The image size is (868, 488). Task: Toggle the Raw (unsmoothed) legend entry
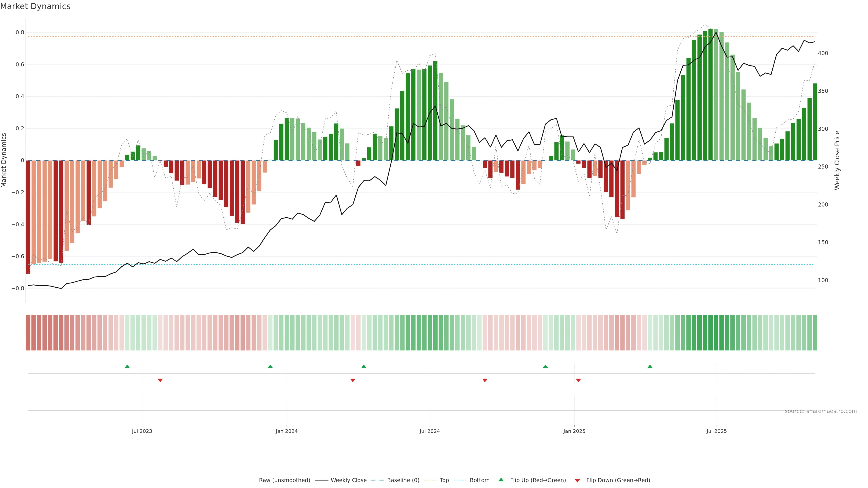[284, 480]
